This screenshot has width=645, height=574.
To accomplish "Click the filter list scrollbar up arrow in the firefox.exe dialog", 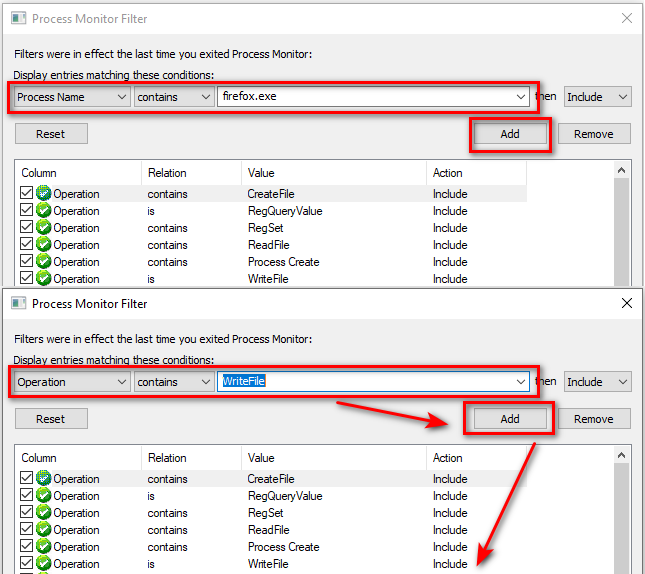I will [621, 171].
